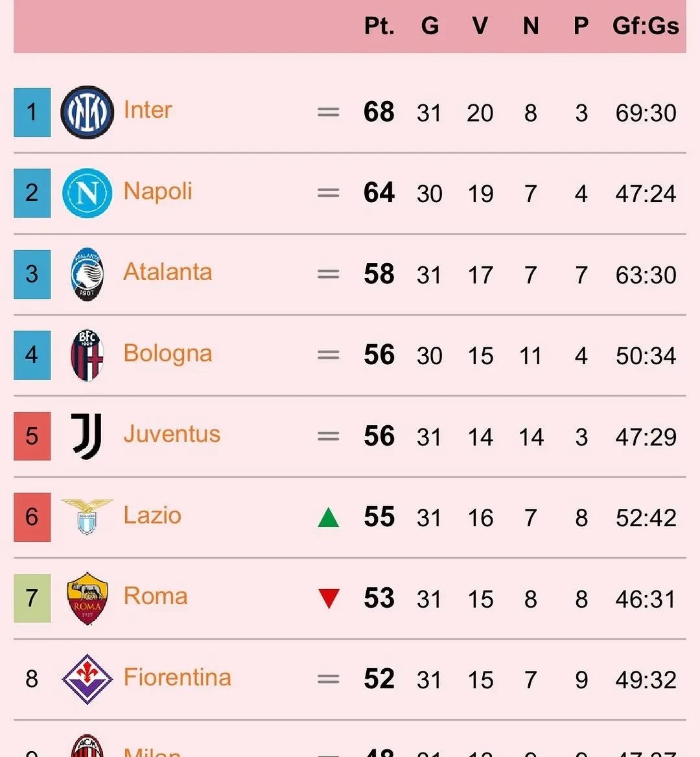Click Roma's red down arrow indicator
The height and width of the screenshot is (757, 700).
click(329, 598)
